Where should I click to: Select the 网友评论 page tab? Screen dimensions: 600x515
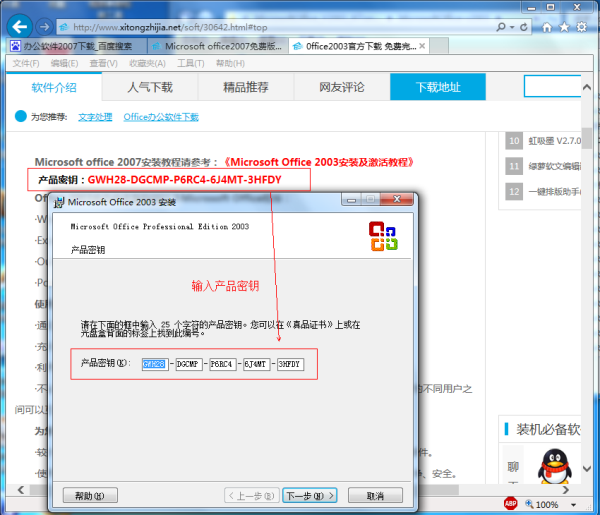[342, 87]
